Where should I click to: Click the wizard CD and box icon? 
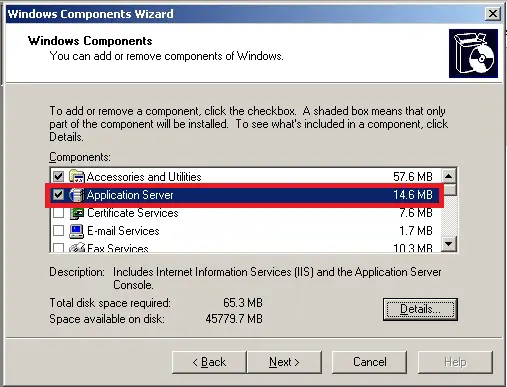(473, 53)
